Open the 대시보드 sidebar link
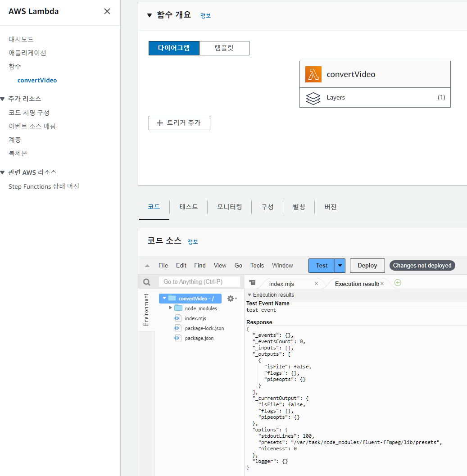 click(21, 39)
